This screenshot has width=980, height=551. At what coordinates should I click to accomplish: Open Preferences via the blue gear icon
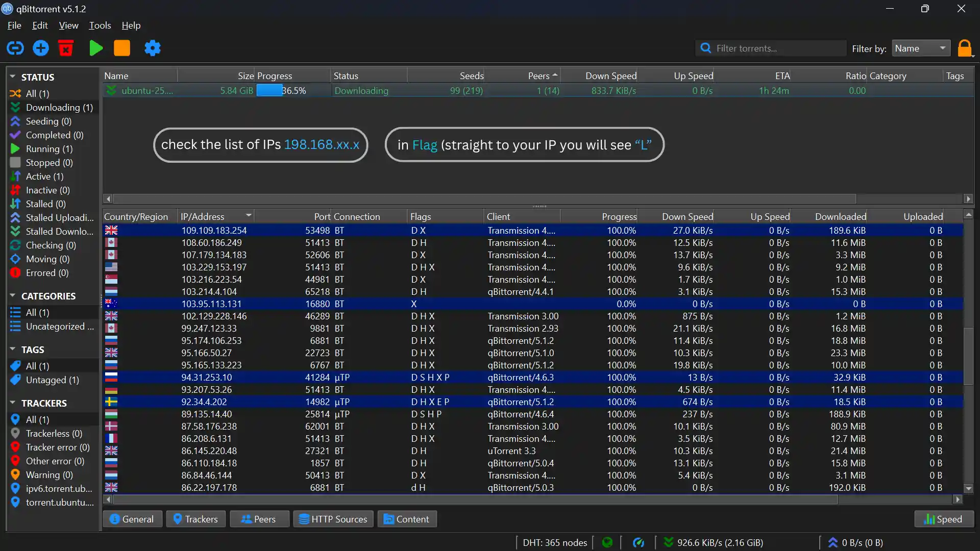(x=153, y=48)
